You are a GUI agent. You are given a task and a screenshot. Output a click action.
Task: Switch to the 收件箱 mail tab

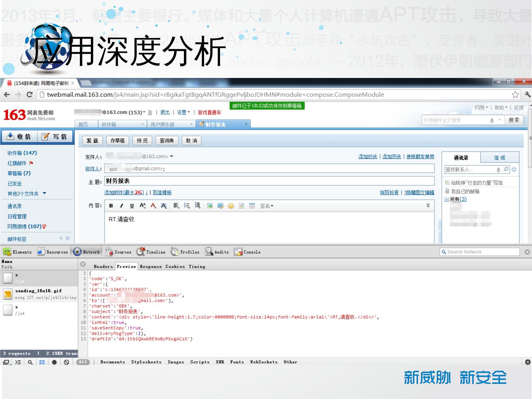tap(122, 125)
